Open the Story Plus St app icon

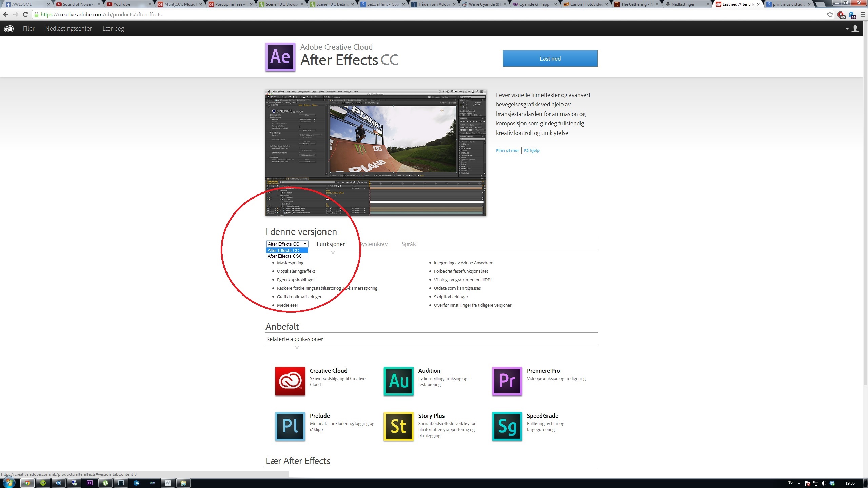(398, 426)
